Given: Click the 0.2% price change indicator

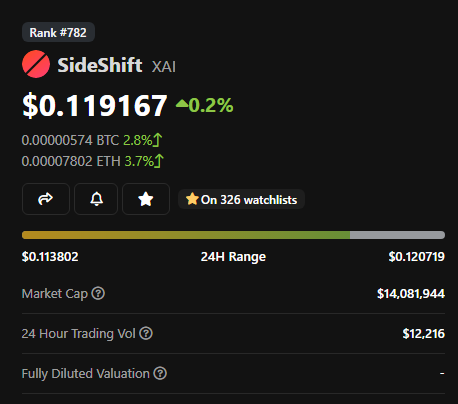Looking at the screenshot, I should pyautogui.click(x=205, y=105).
